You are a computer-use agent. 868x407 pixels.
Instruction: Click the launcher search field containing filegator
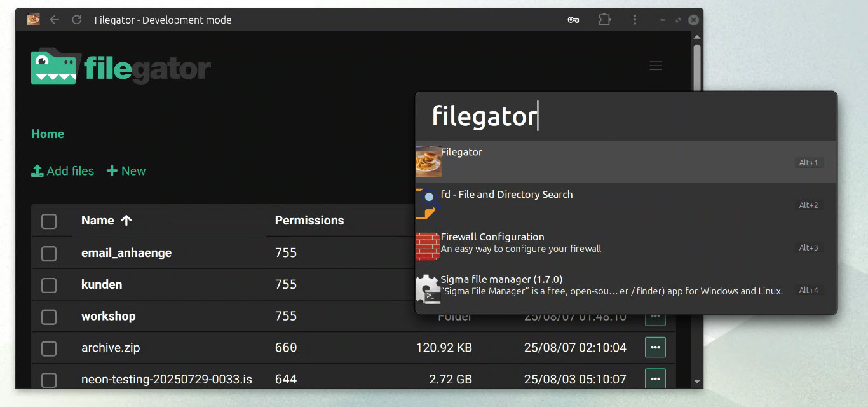[x=626, y=116]
